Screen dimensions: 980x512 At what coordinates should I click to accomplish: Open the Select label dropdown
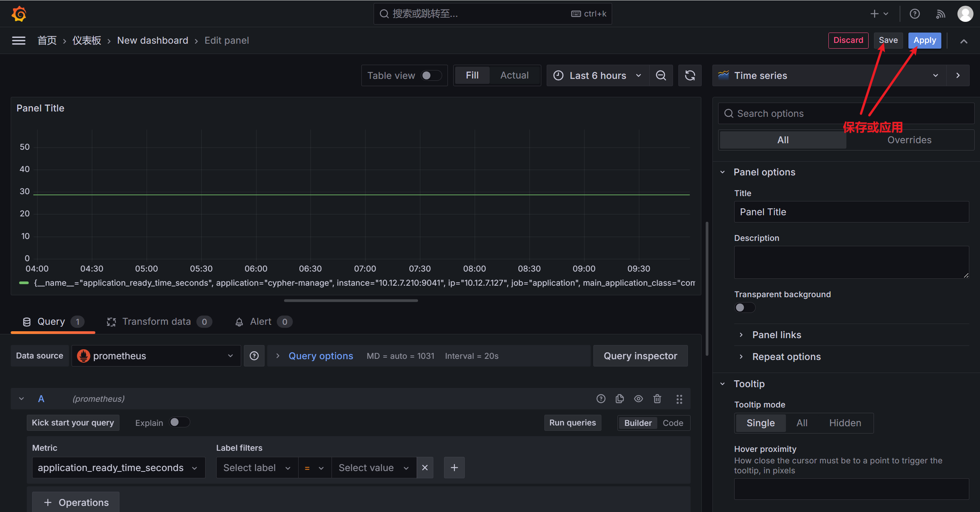(257, 468)
